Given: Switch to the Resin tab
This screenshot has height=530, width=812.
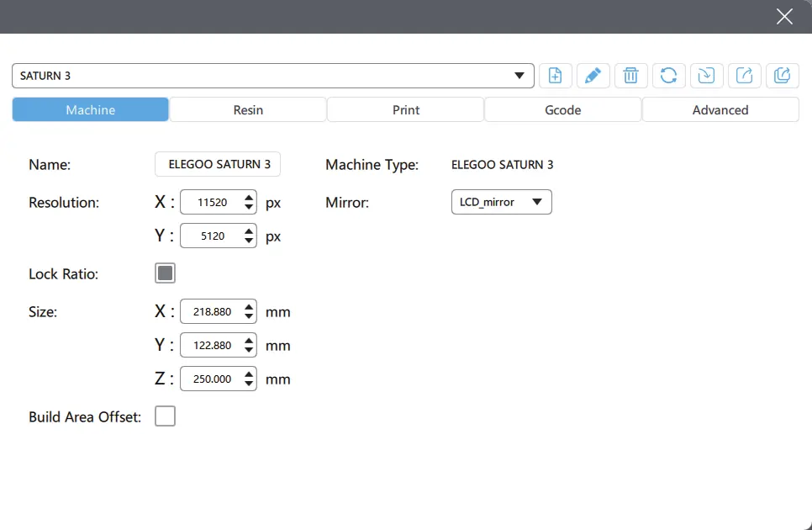Looking at the screenshot, I should pyautogui.click(x=248, y=110).
